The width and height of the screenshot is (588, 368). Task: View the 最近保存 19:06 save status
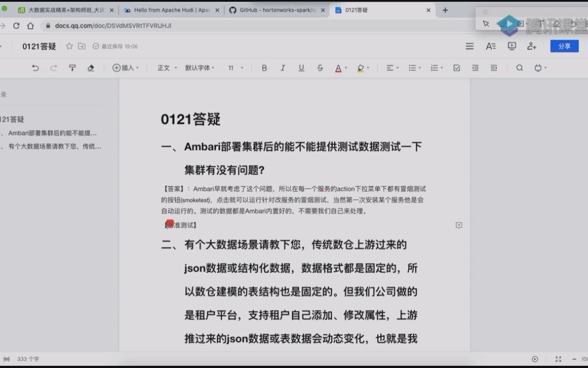[115, 46]
